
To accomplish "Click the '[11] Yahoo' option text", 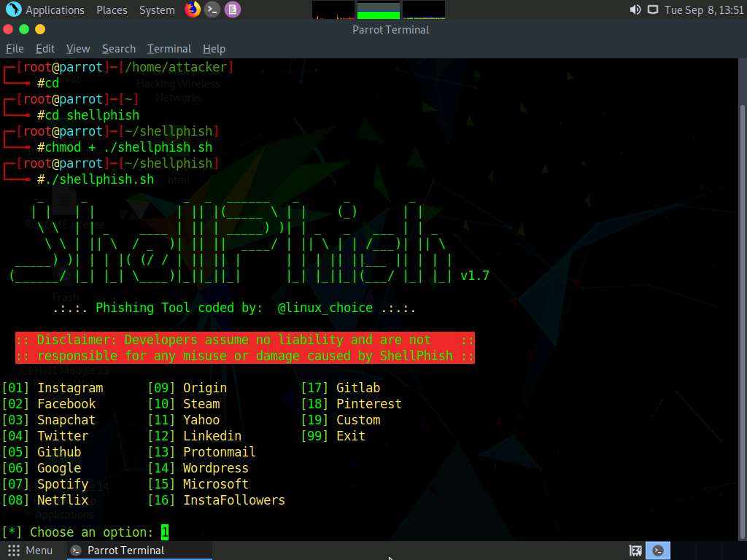I will click(x=184, y=420).
